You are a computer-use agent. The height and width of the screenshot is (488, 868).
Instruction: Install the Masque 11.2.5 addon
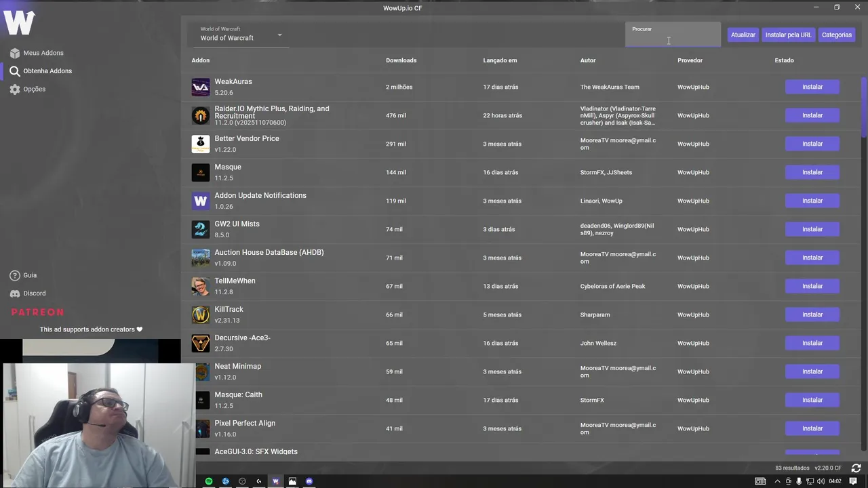click(x=812, y=172)
